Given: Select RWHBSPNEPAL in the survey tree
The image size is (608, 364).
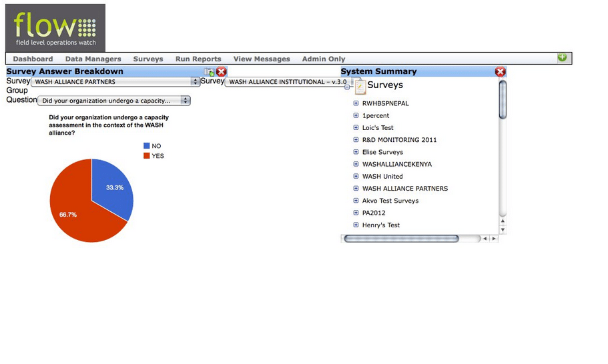Looking at the screenshot, I should pos(386,103).
